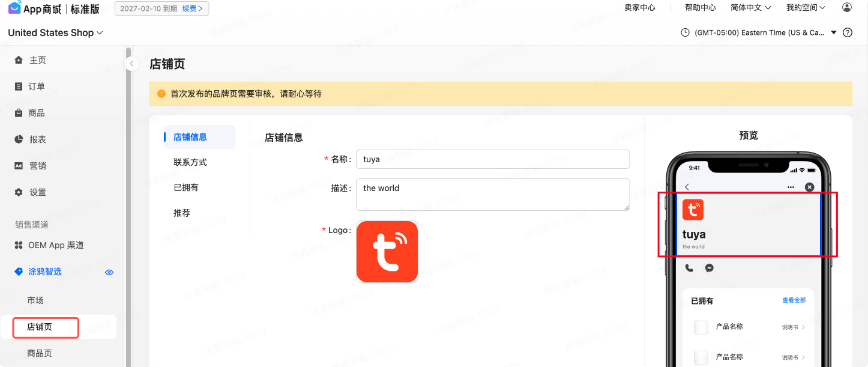Click the 主页 home icon in sidebar
This screenshot has width=868, height=367.
pyautogui.click(x=19, y=60)
